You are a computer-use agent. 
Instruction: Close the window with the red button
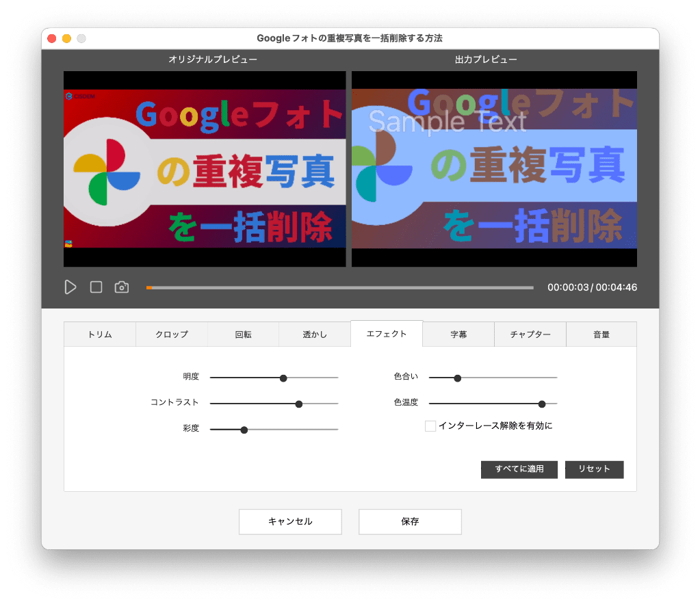(x=52, y=38)
